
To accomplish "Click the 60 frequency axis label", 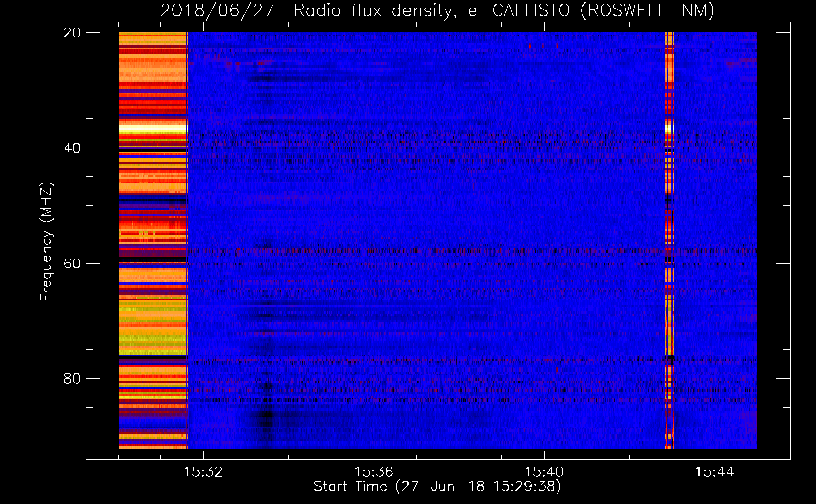I will coord(72,264).
